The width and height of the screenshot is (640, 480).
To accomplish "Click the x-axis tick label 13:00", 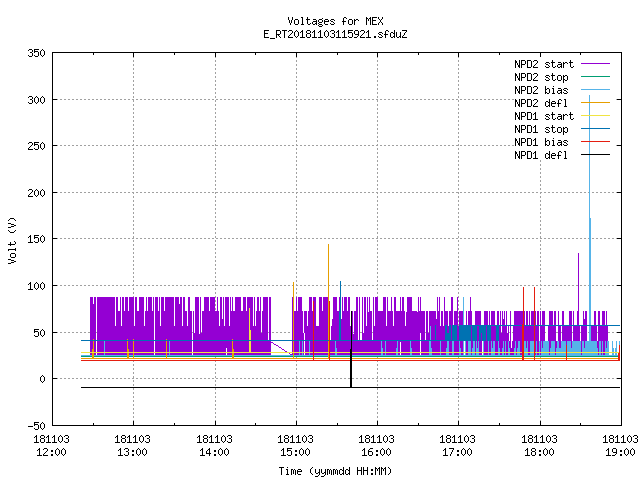I will [x=133, y=453].
